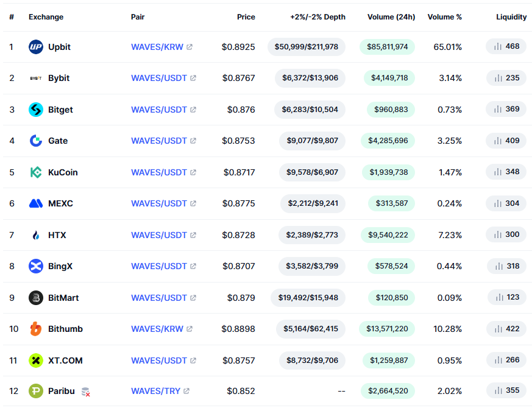
Task: Click external link icon in HTX row
Action: (193, 235)
